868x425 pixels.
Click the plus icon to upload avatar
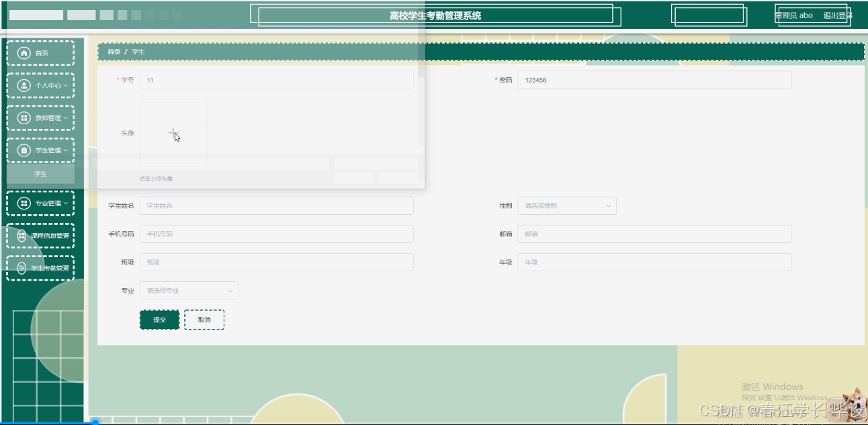173,133
